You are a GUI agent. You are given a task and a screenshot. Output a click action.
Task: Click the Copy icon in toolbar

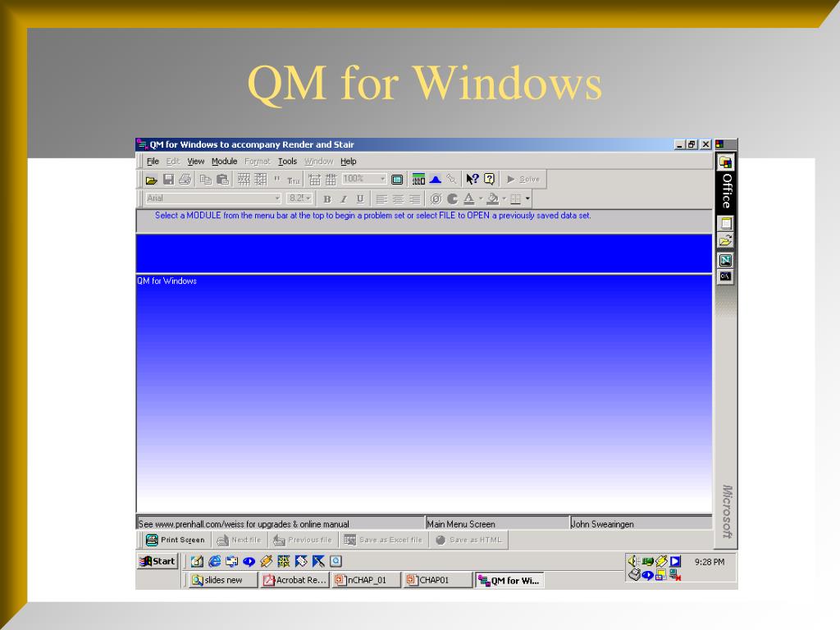(x=205, y=180)
